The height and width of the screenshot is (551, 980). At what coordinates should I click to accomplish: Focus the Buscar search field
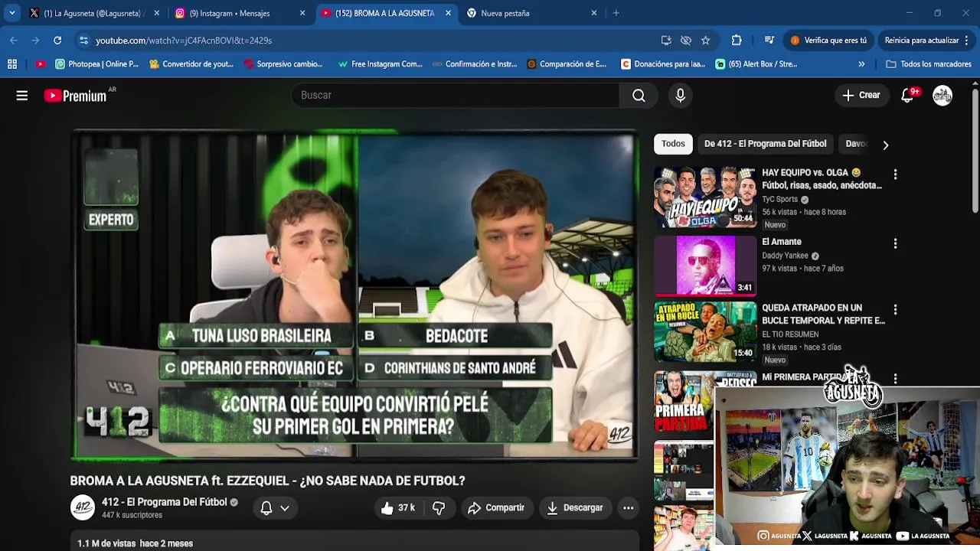[x=455, y=96]
